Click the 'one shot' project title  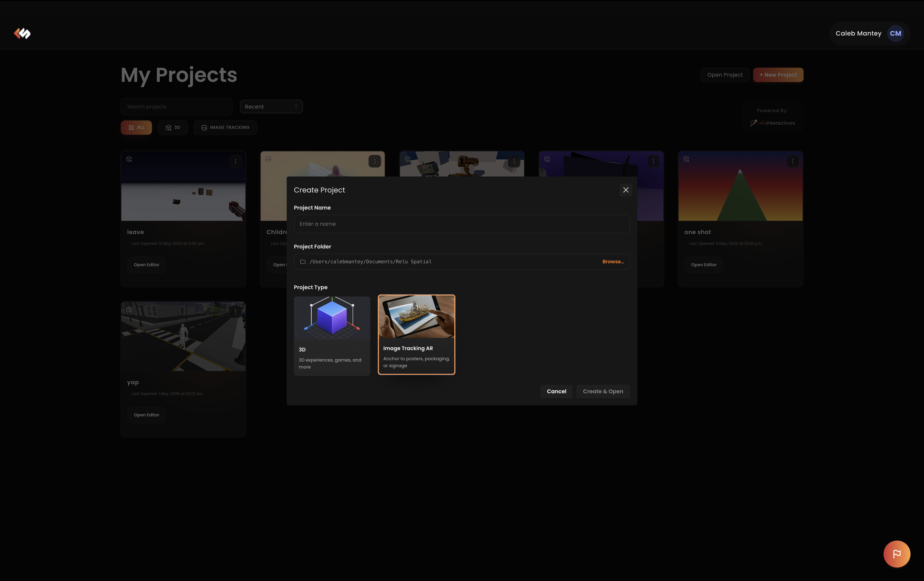[697, 232]
